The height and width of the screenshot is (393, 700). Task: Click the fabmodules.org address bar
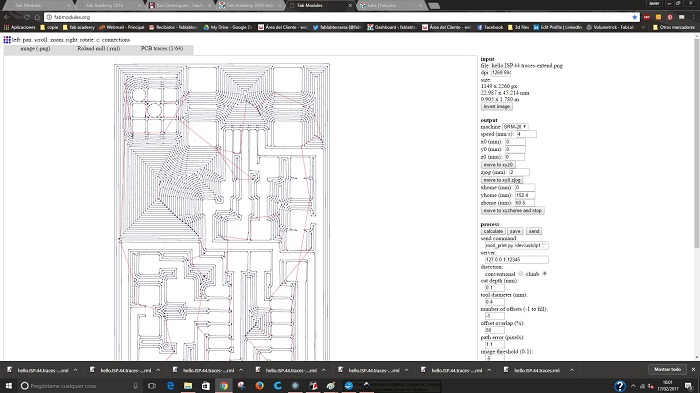click(342, 17)
